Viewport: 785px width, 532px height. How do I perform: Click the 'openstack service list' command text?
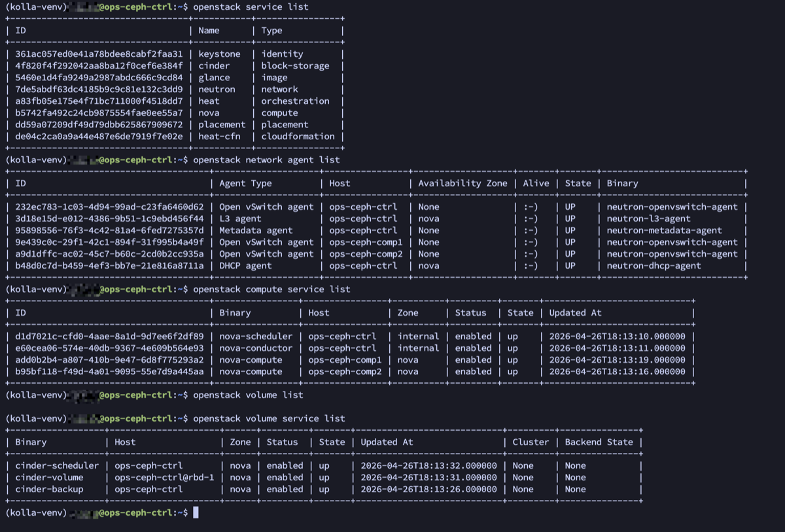[x=251, y=7]
